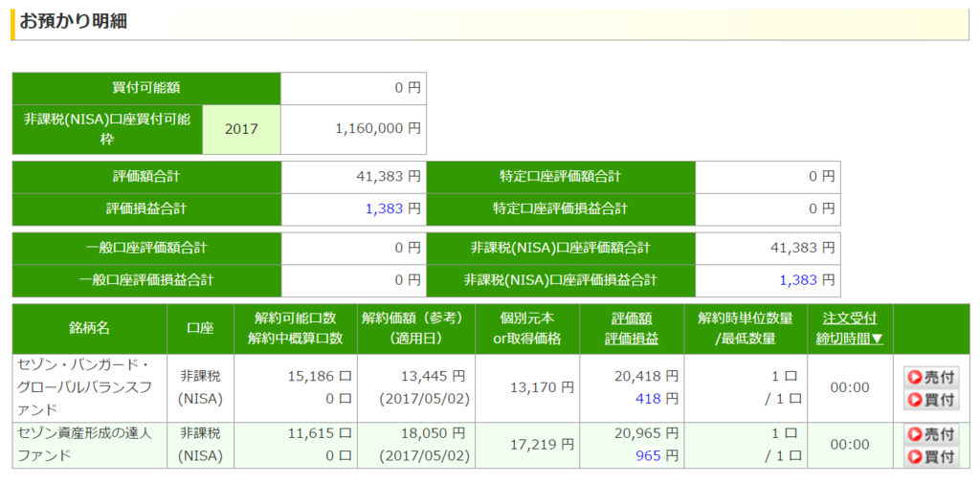This screenshot has height=483, width=980.
Task: Click the 11,615 口 quantity cell
Action: coord(320,433)
